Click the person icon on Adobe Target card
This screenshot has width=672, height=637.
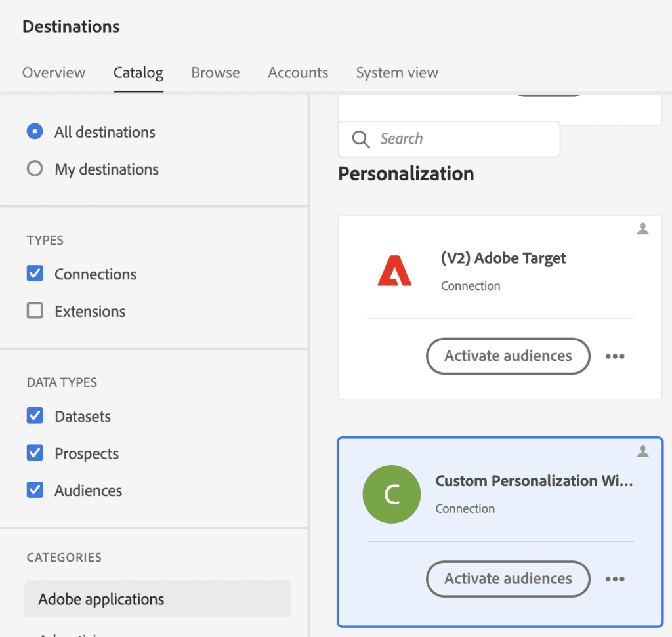pos(643,229)
